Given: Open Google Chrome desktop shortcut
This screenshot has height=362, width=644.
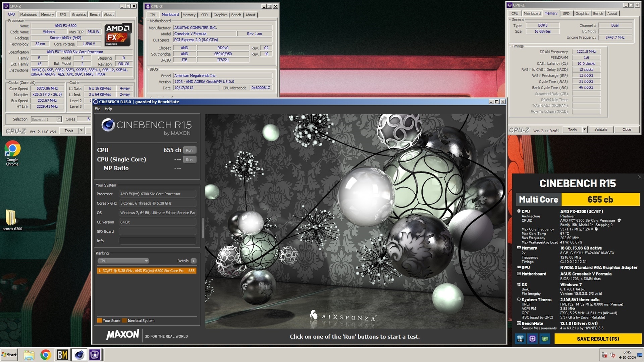Looking at the screenshot, I should tap(12, 153).
